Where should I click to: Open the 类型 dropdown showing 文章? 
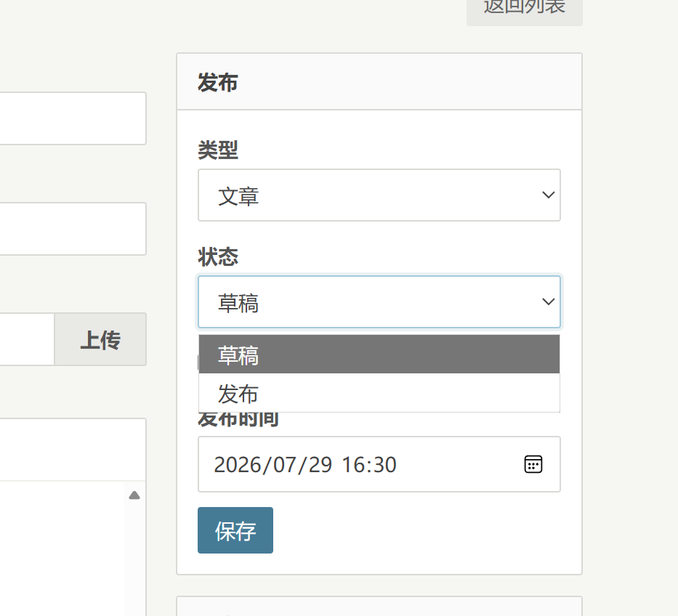click(x=379, y=195)
